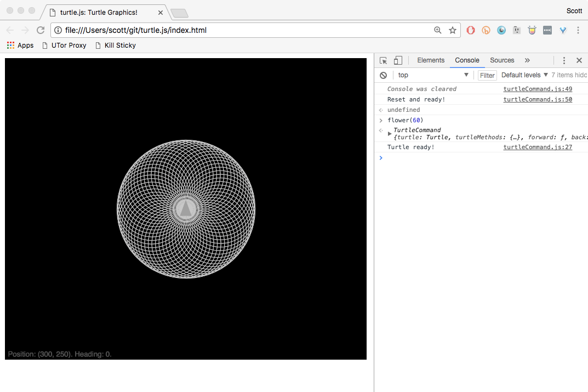588x392 pixels.
Task: Close the turtle.js browser tab
Action: [x=161, y=13]
